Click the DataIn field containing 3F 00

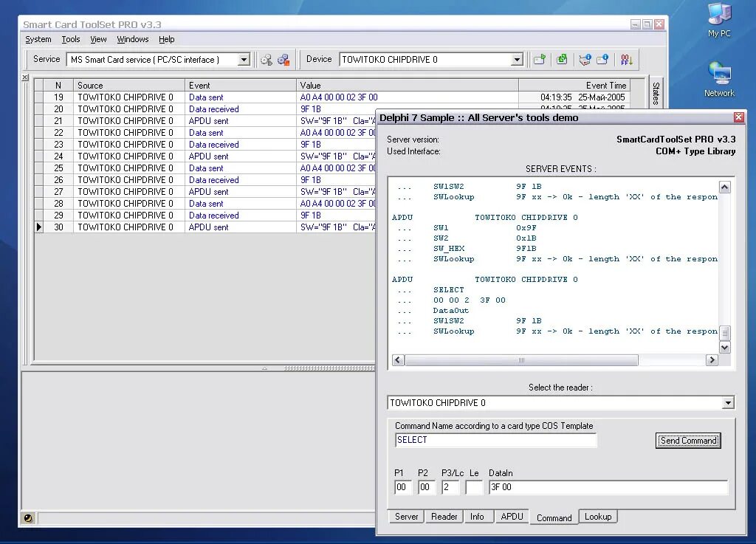click(x=608, y=487)
